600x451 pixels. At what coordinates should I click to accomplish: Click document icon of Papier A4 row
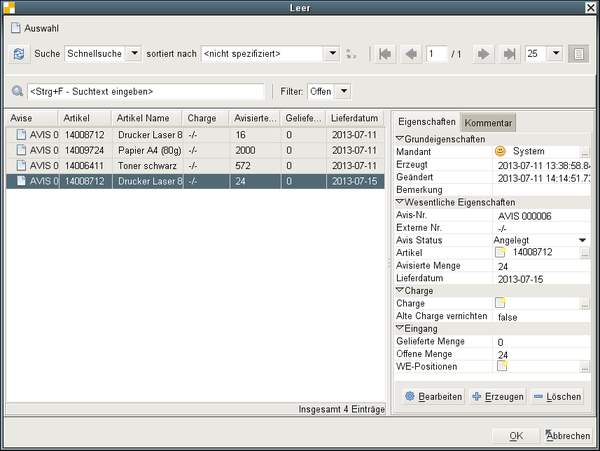pyautogui.click(x=21, y=150)
